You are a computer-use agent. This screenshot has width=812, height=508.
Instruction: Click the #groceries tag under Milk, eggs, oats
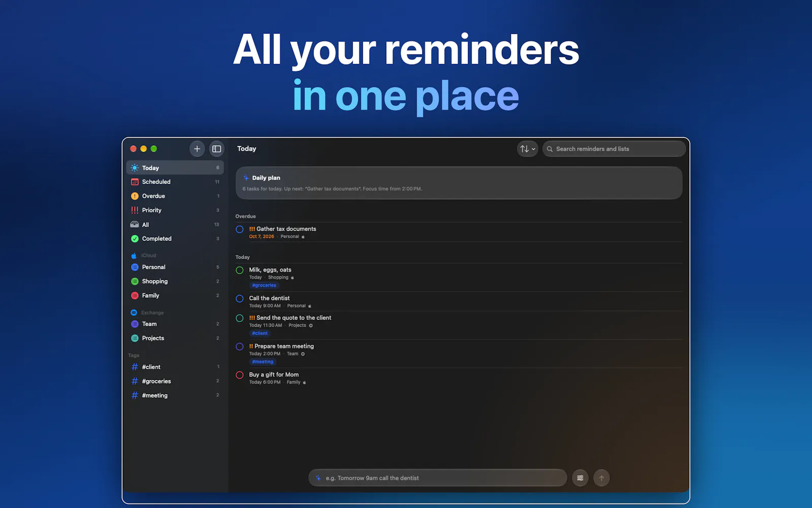coord(264,285)
